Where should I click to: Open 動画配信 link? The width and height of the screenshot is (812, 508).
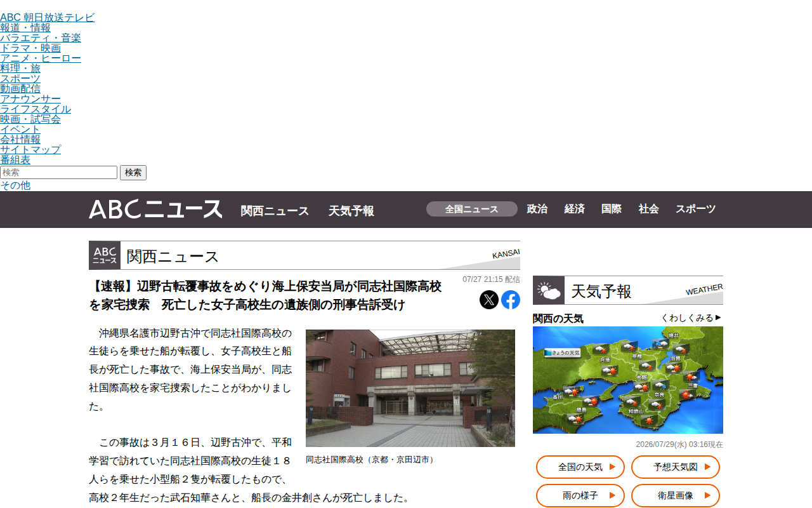20,88
